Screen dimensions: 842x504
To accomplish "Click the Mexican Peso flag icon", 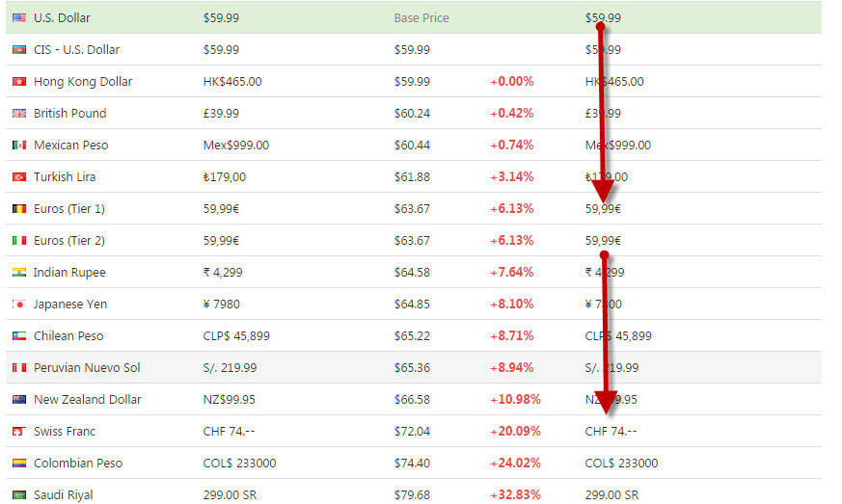I will point(18,146).
